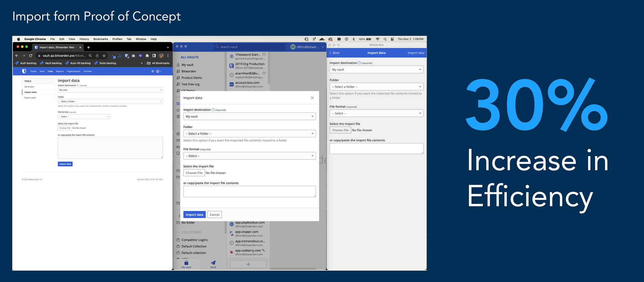Open Chrome profile avatar
Image resolution: width=644 pixels, height=282 pixels.
click(x=161, y=56)
